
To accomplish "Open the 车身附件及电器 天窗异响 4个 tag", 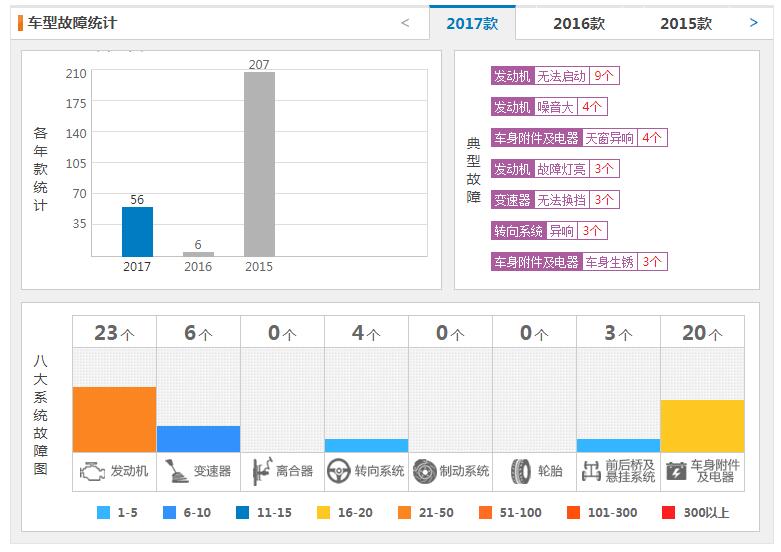I will 579,138.
